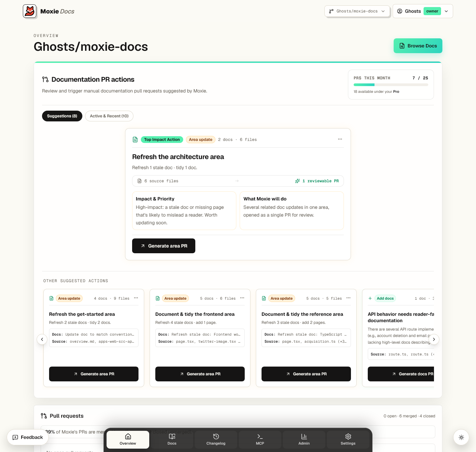Click the What Moxie will do panel

292,211
